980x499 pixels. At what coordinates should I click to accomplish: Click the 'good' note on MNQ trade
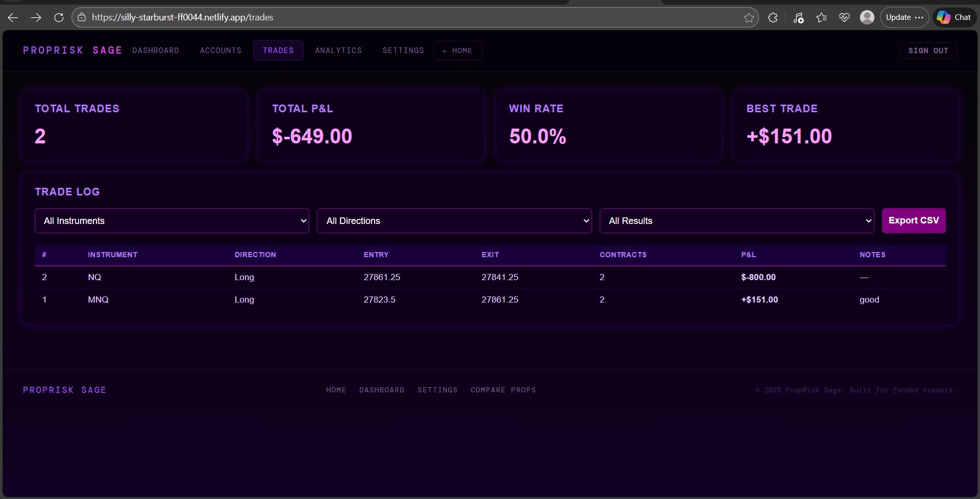pos(869,300)
